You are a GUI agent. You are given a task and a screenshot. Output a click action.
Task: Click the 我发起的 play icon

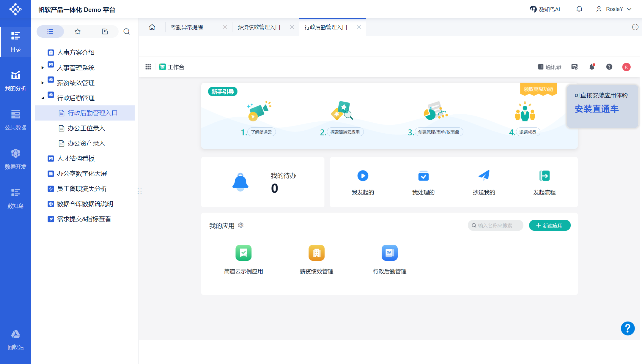[x=363, y=176]
